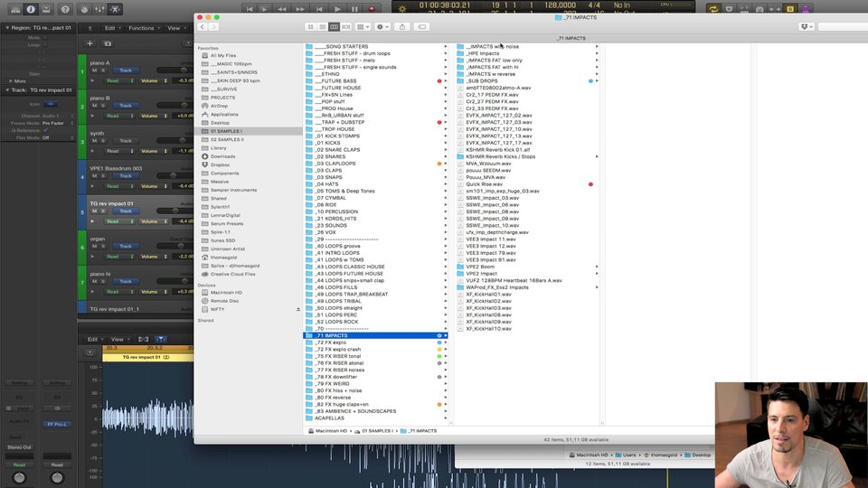Toggle the Q-Reference checkbox in inspector
Viewport: 868px width, 488px height.
pos(45,130)
